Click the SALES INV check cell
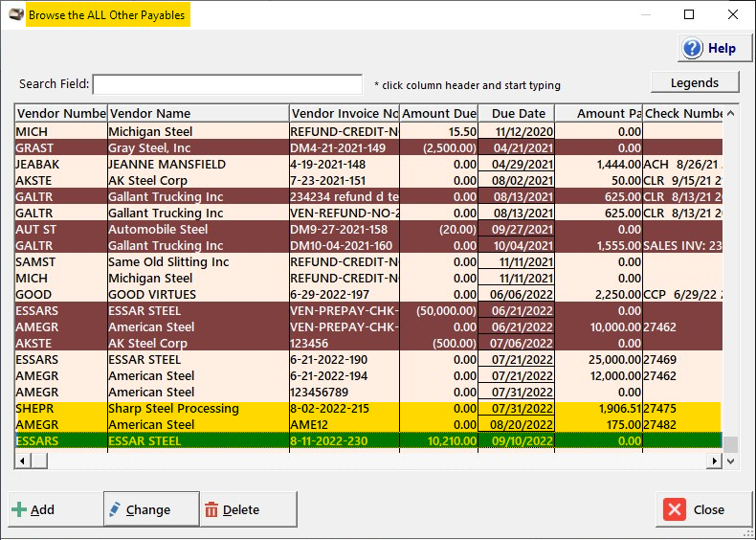 tap(682, 246)
